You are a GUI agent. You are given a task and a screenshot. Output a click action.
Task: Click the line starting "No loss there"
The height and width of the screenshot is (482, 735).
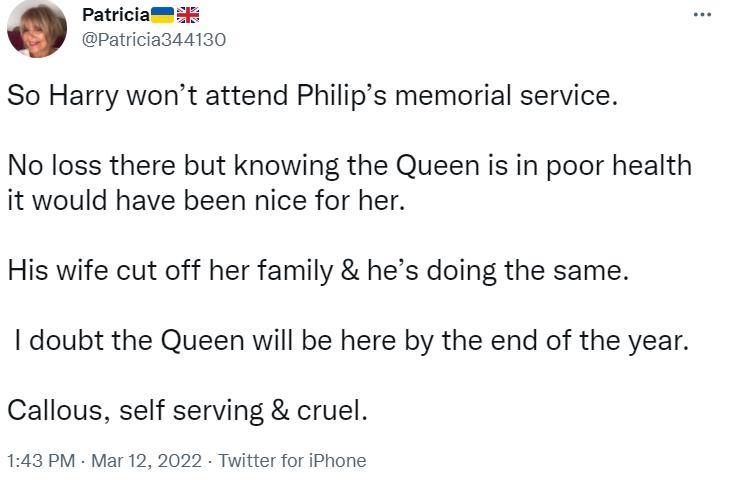(349, 166)
